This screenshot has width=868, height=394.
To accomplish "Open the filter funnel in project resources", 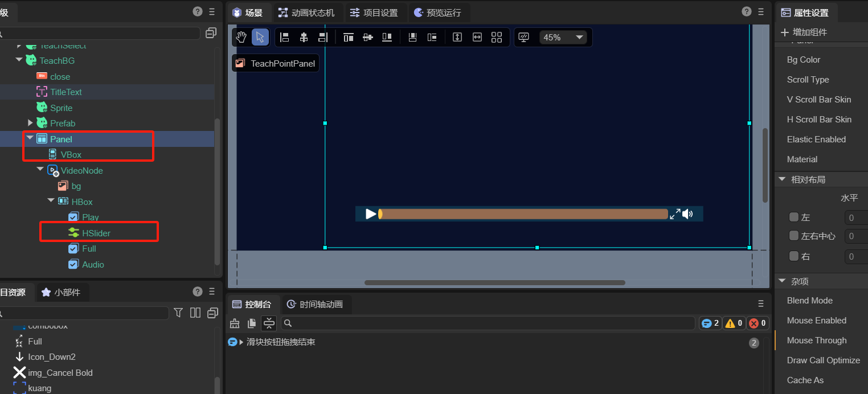I will 178,313.
